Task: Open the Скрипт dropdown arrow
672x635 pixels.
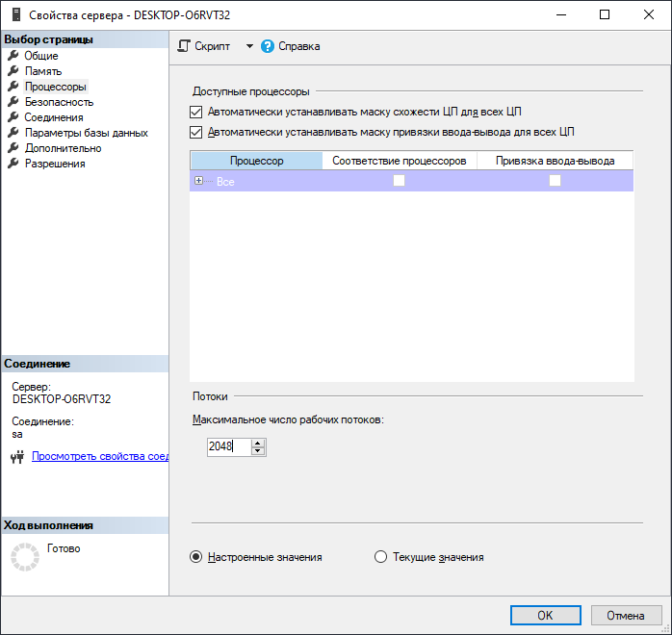Action: pos(249,46)
